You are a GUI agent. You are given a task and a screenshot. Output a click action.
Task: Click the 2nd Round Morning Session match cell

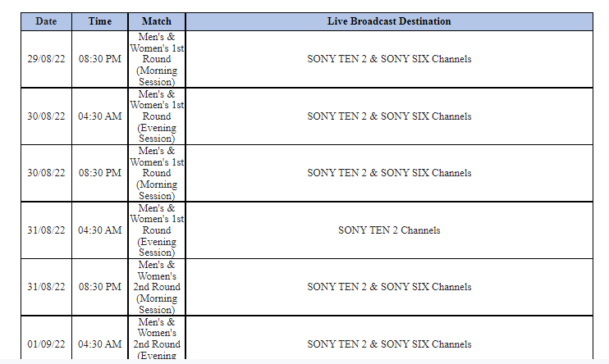[x=157, y=287]
